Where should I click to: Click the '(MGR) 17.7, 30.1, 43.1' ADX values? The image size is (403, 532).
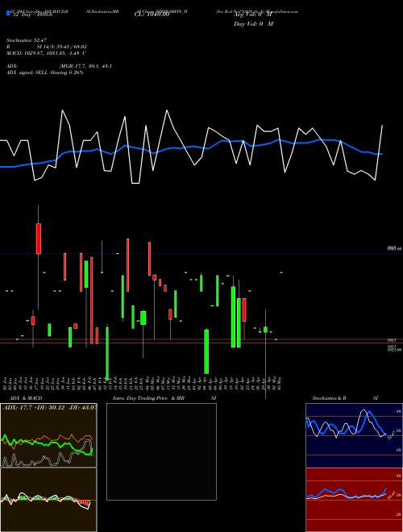click(85, 66)
